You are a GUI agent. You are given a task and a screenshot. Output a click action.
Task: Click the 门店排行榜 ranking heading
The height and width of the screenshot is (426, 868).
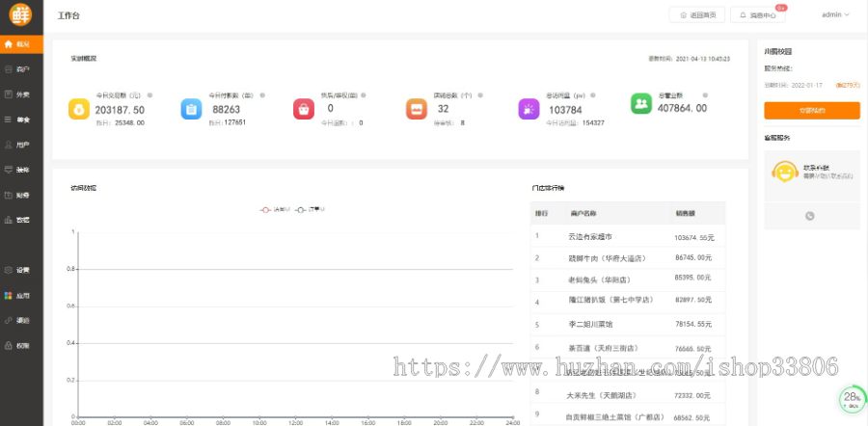pyautogui.click(x=548, y=188)
